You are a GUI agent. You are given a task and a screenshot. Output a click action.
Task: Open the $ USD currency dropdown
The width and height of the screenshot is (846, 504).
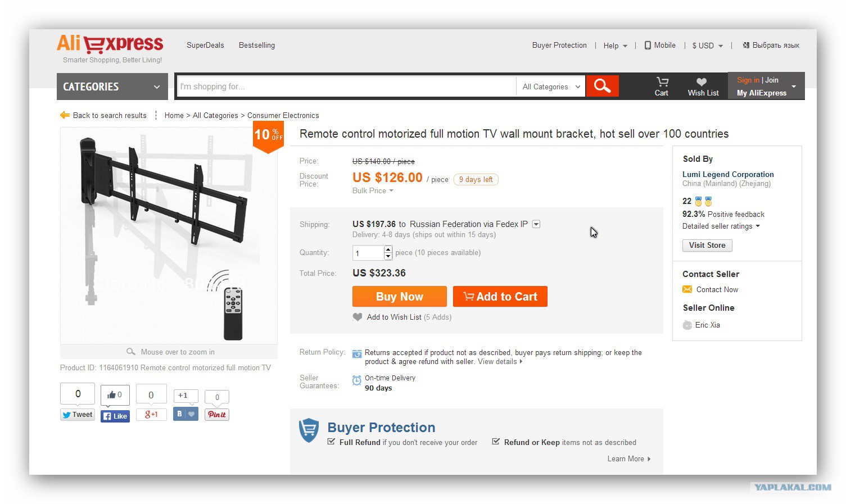coord(708,46)
